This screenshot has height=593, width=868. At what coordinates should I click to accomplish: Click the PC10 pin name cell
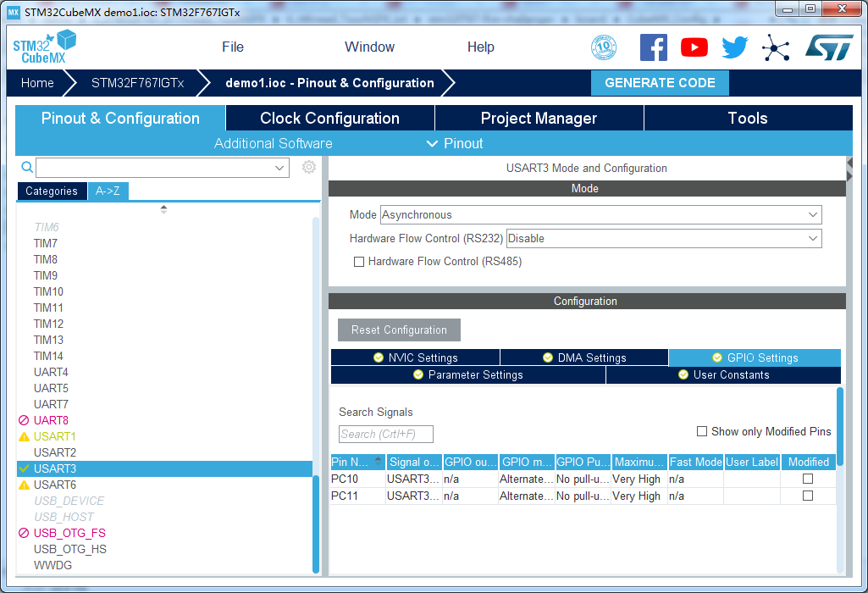[x=357, y=479]
